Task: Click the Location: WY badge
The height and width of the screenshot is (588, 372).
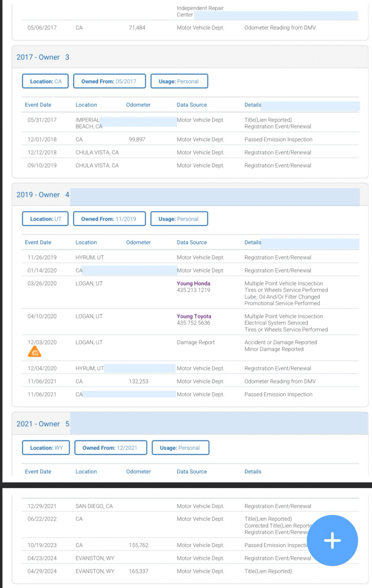Action: pyautogui.click(x=46, y=448)
